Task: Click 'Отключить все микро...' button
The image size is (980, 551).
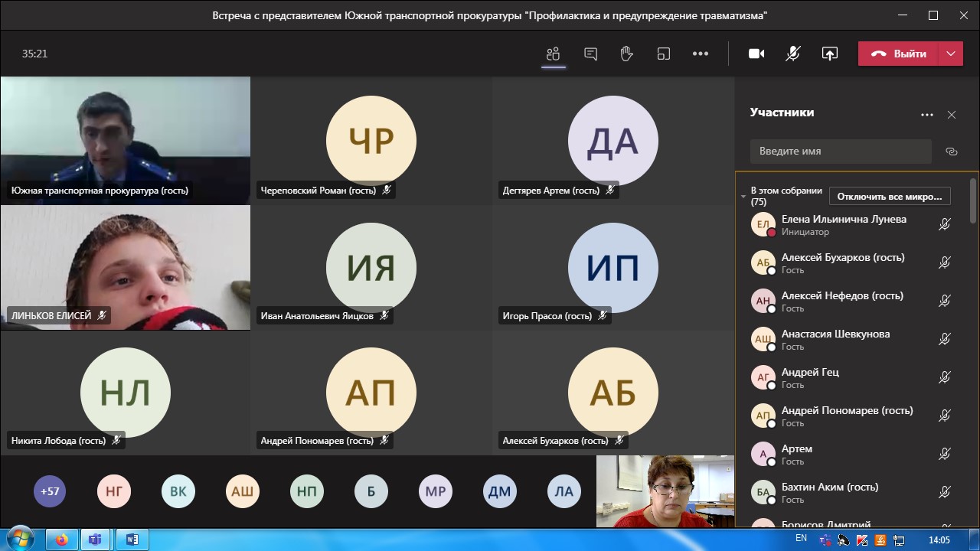Action: coord(889,197)
